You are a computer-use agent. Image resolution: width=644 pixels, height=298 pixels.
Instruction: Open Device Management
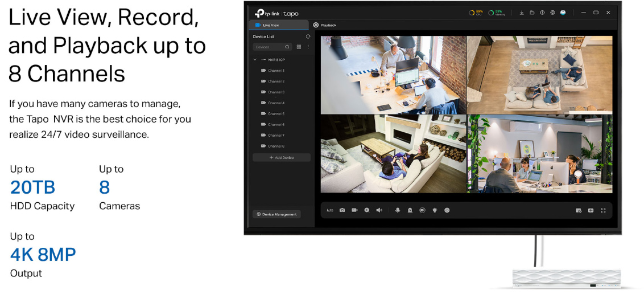[276, 214]
